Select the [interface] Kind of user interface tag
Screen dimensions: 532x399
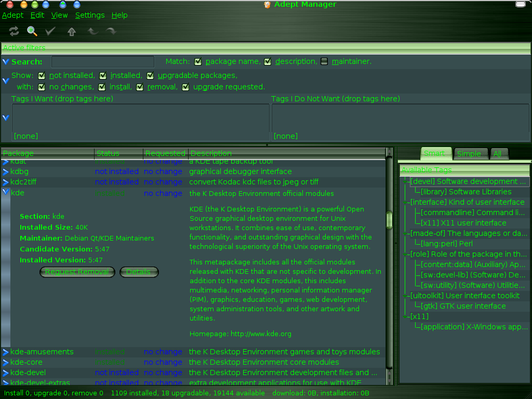pos(467,203)
